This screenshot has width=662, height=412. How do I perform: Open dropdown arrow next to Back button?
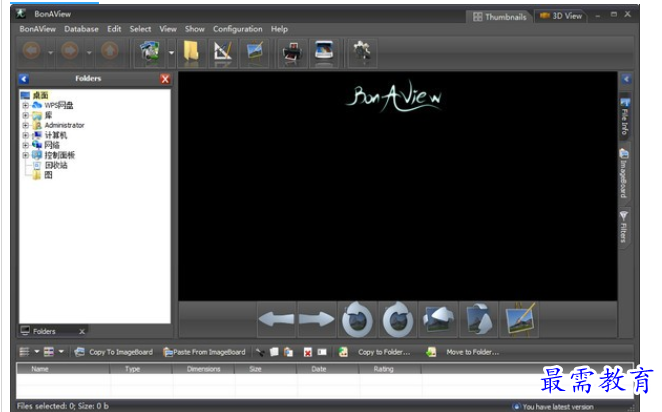click(51, 53)
